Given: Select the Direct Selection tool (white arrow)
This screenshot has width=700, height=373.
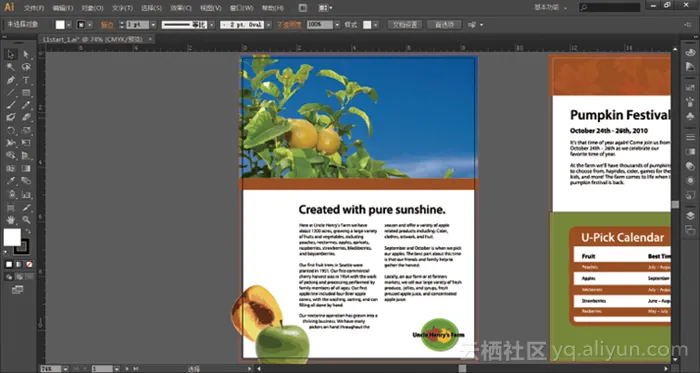Looking at the screenshot, I should pos(26,54).
